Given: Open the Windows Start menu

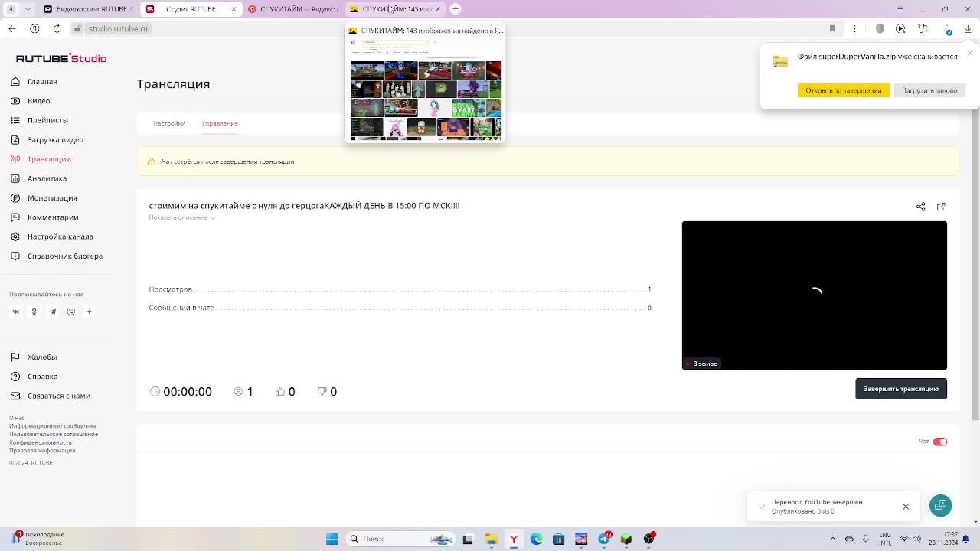Looking at the screenshot, I should (332, 539).
